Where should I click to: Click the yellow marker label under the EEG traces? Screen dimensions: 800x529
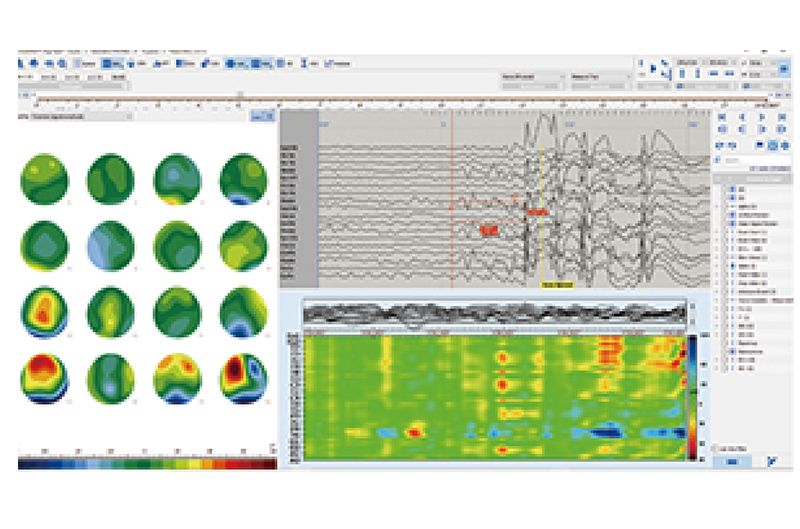(x=556, y=285)
